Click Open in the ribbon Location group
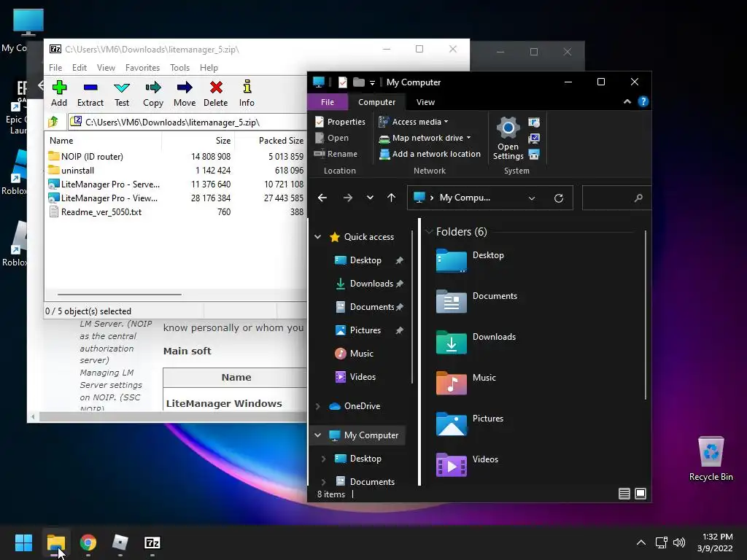This screenshot has height=560, width=747. pyautogui.click(x=332, y=138)
